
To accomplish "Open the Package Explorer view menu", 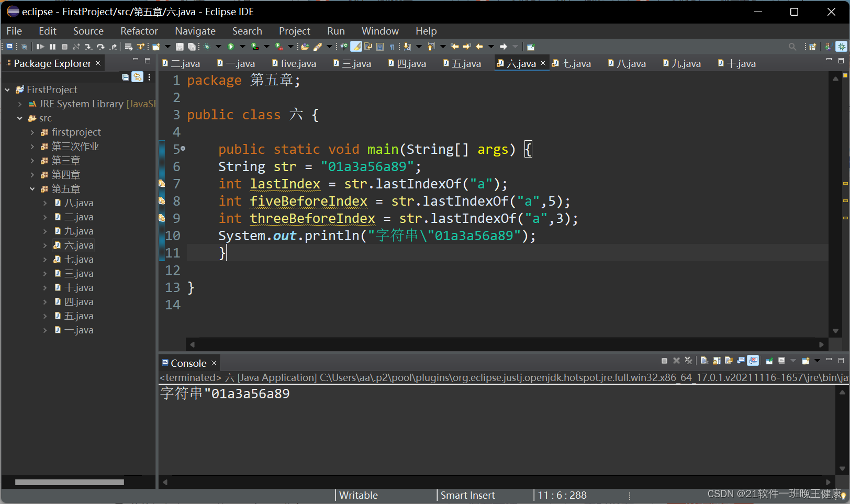I will click(150, 77).
